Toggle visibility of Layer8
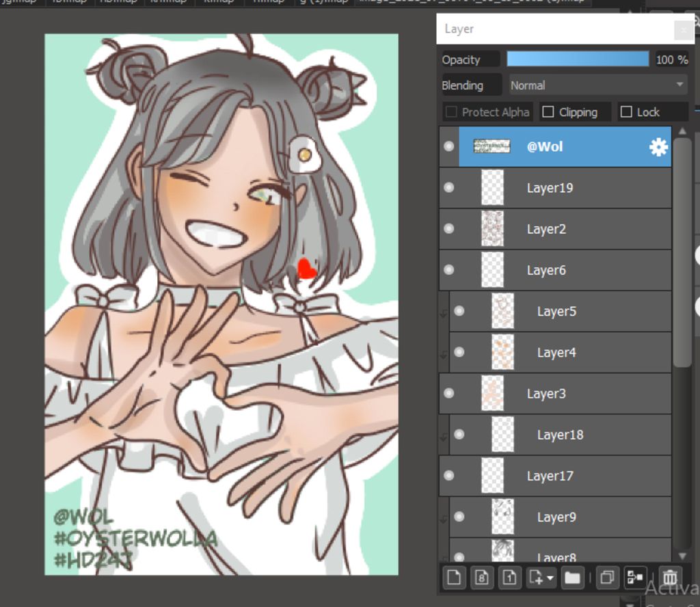This screenshot has height=607, width=700. [x=459, y=556]
